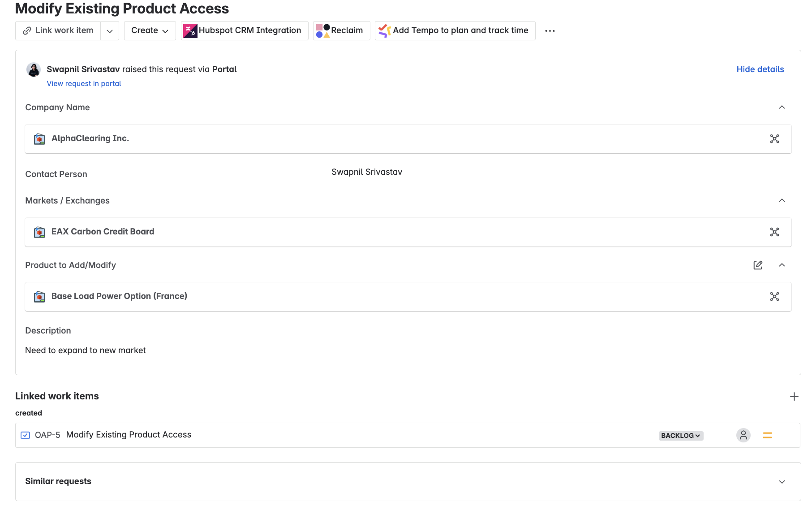Open the BACKLOG status dropdown
This screenshot has height=511, width=812.
tap(681, 436)
